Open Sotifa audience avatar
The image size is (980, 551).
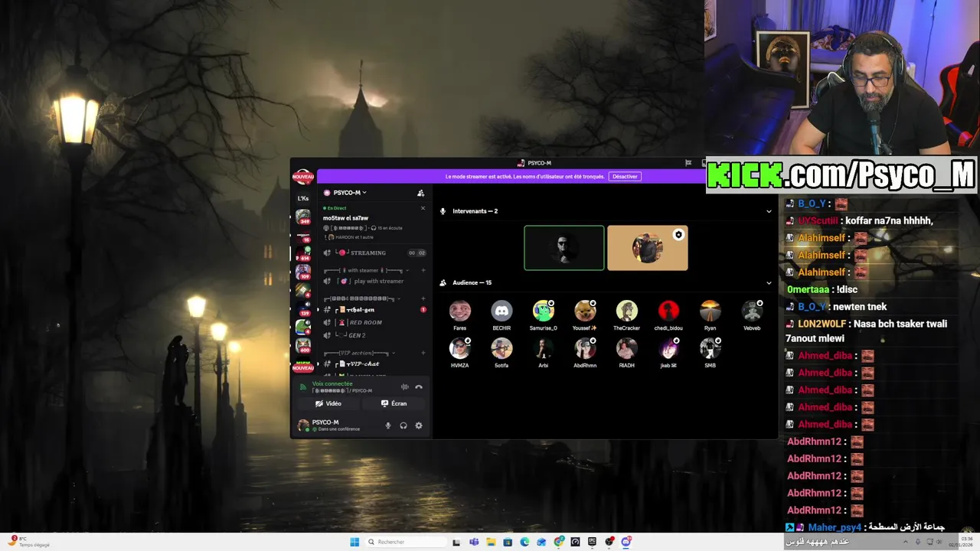(501, 348)
